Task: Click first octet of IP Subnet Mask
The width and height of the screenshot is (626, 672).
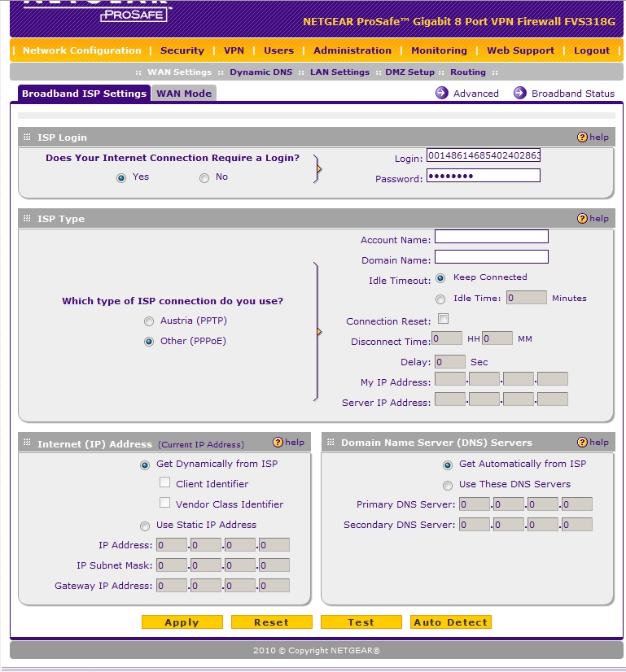Action: tap(172, 565)
